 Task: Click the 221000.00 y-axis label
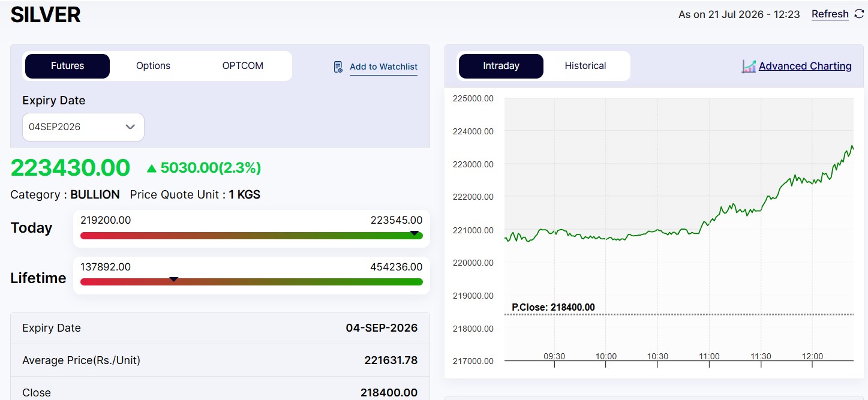pyautogui.click(x=472, y=230)
